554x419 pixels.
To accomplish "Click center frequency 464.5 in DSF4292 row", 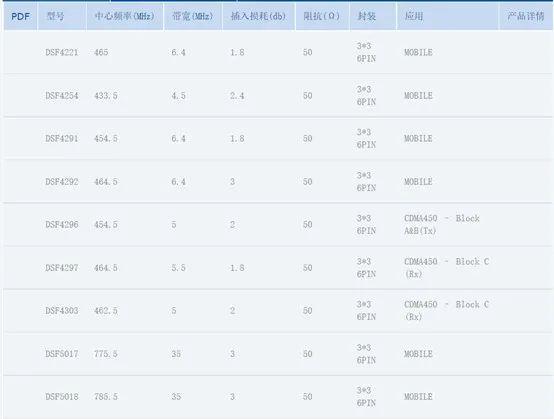I will [106, 182].
